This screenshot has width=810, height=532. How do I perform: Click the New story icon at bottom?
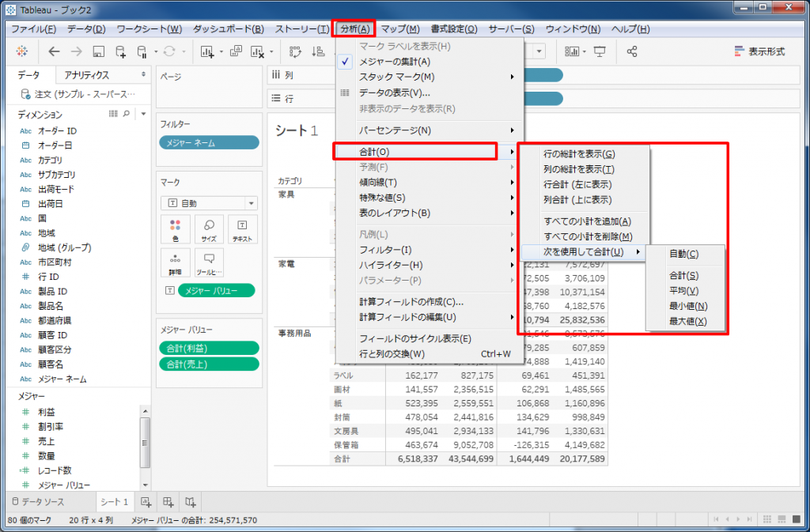point(190,502)
